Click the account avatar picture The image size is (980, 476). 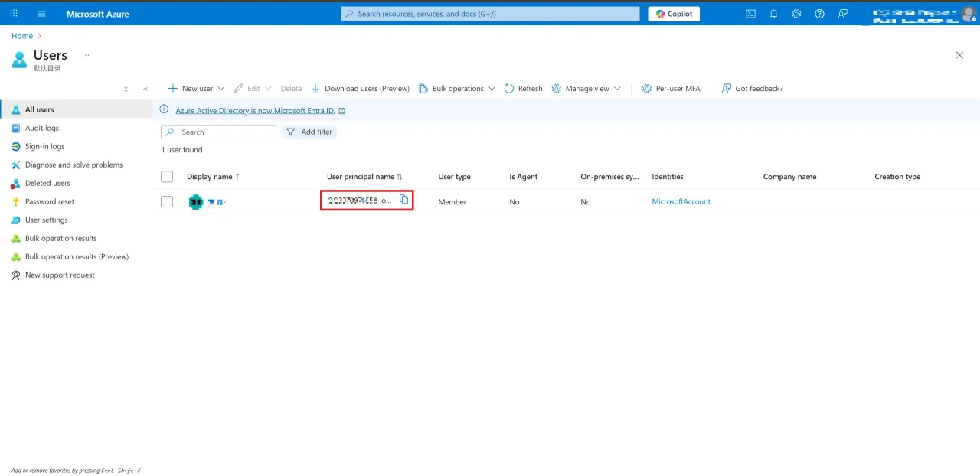969,14
